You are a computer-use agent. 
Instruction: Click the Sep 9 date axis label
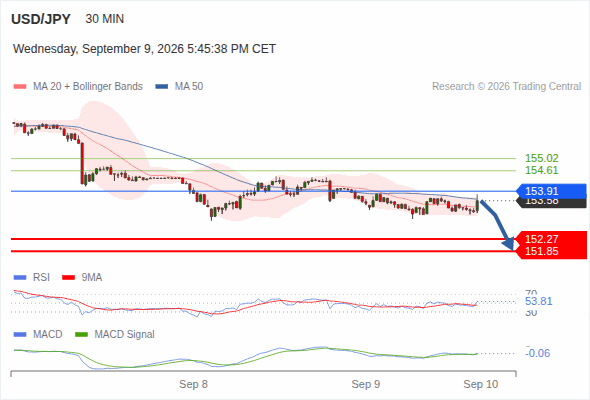[366, 384]
